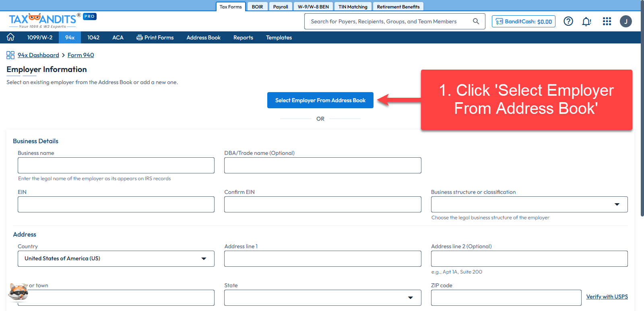Viewport: 644px width, 311px height.
Task: Open the apps grid icon
Action: coord(607,21)
